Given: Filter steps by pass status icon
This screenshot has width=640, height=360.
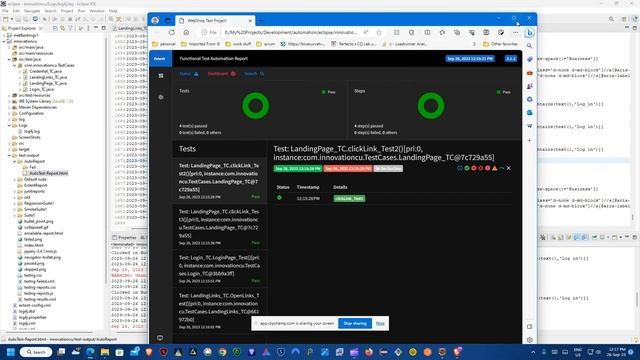Looking at the screenshot, I should tap(467, 168).
